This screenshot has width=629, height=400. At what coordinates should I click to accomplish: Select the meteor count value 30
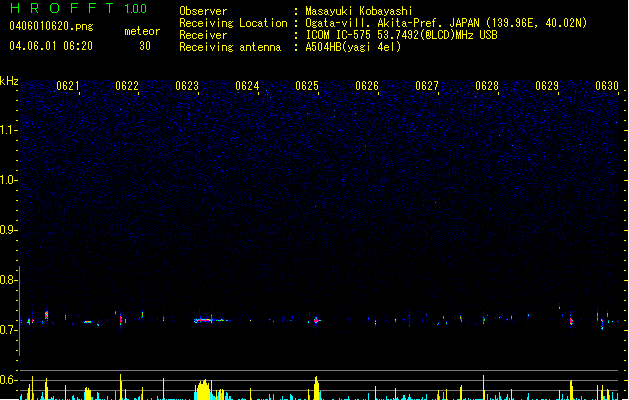click(145, 46)
